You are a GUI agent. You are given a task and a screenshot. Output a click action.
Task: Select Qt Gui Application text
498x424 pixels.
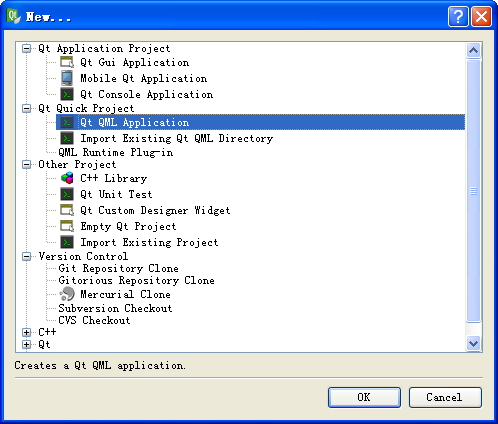tap(135, 62)
